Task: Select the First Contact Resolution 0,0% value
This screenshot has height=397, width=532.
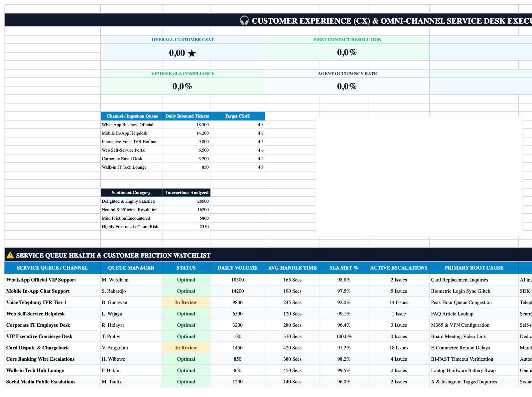Action: coord(347,53)
